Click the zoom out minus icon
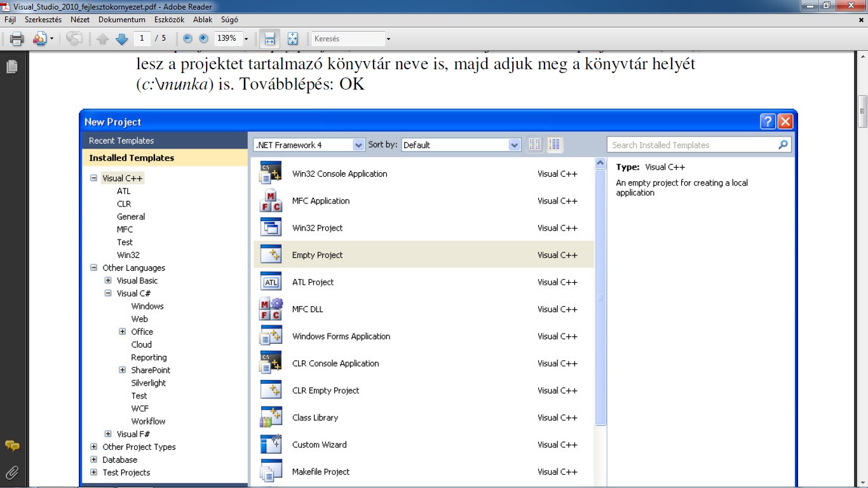The image size is (868, 488). [x=188, y=38]
